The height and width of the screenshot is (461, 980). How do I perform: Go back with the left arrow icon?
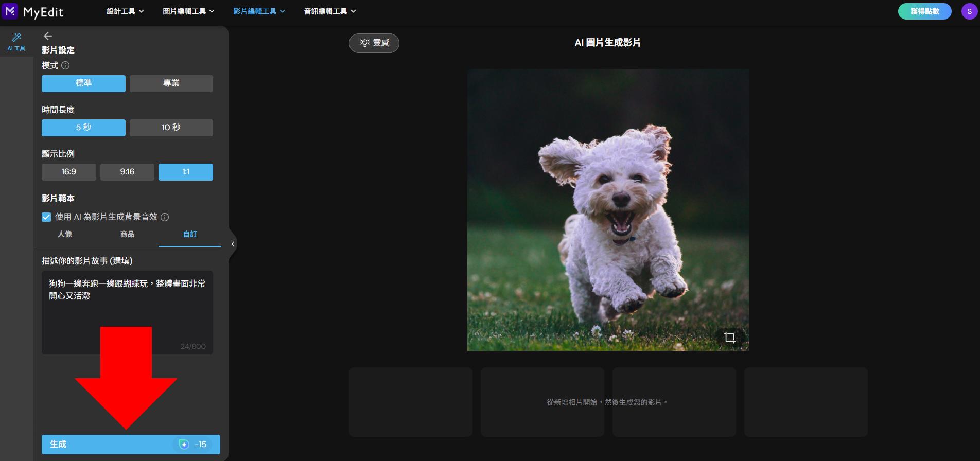click(x=48, y=36)
